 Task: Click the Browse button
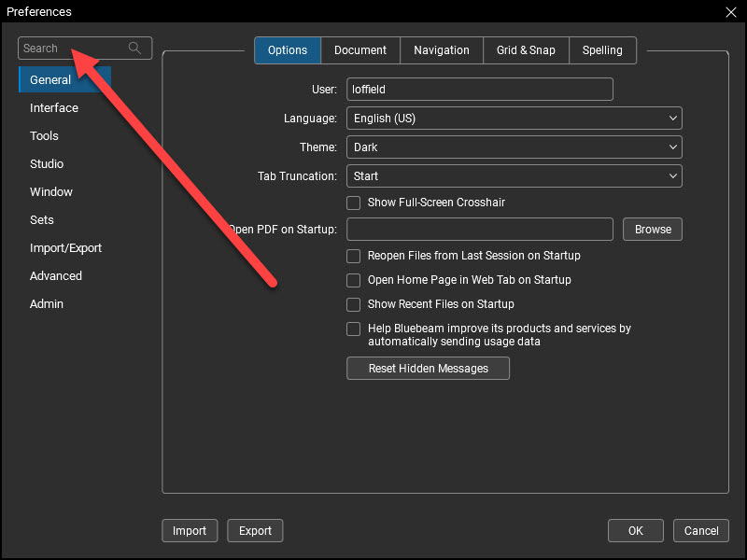pyautogui.click(x=653, y=230)
